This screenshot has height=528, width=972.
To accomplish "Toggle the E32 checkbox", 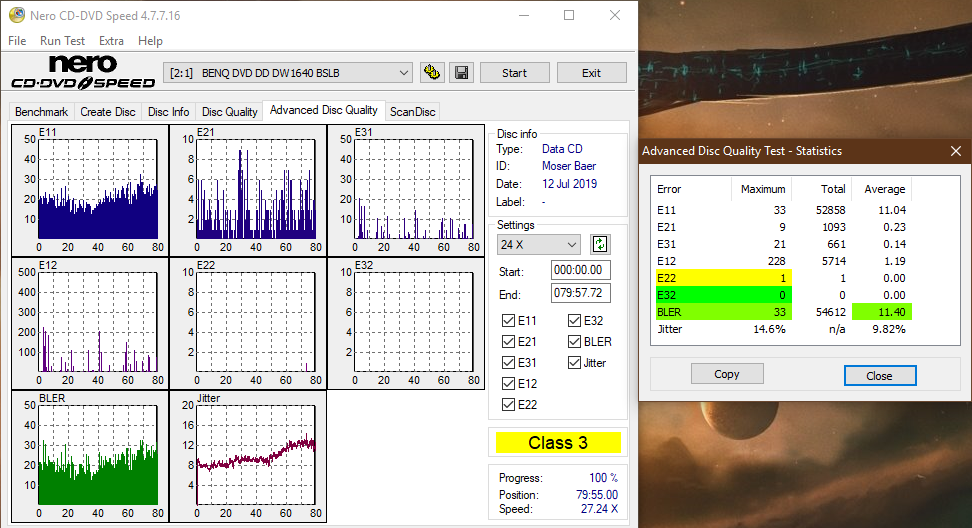I will pos(574,320).
